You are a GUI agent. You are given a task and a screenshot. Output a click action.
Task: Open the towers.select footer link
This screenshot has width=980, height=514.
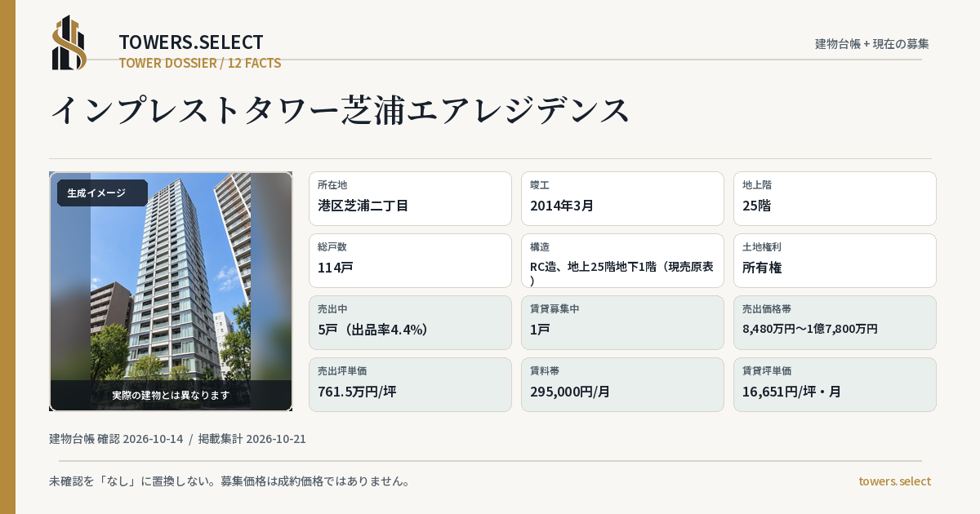(894, 481)
